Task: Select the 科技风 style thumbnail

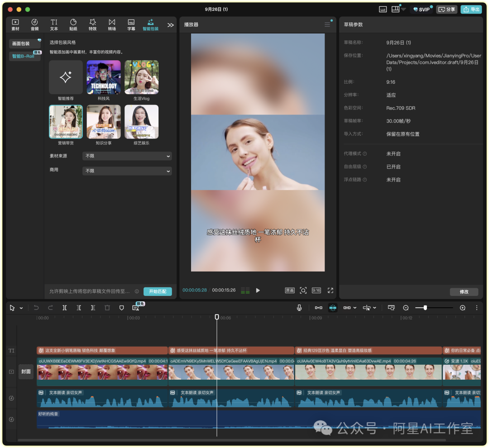Action: pyautogui.click(x=104, y=77)
